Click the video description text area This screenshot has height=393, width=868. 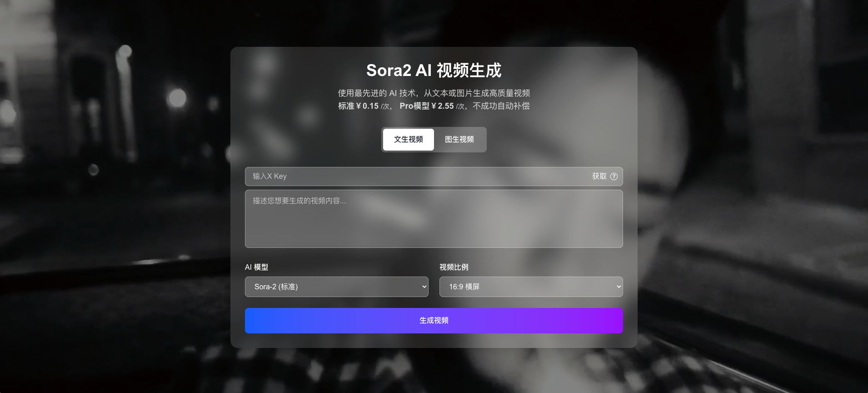(x=434, y=219)
